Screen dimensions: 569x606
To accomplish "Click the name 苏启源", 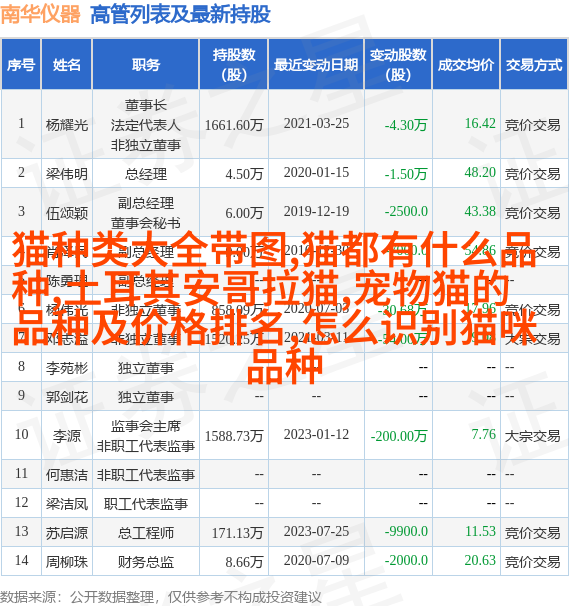I will tap(67, 533).
